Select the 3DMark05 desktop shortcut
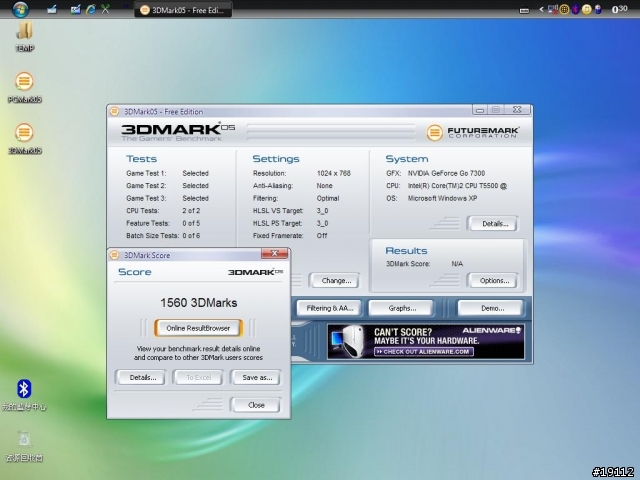The image size is (640, 480). coord(24,139)
